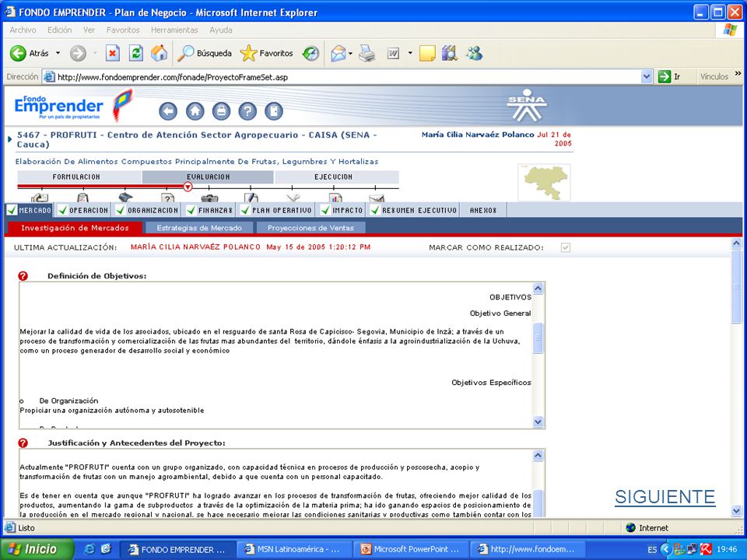Image resolution: width=747 pixels, height=560 pixels.
Task: Toggle Marcar como realizado checkbox
Action: coord(566,247)
